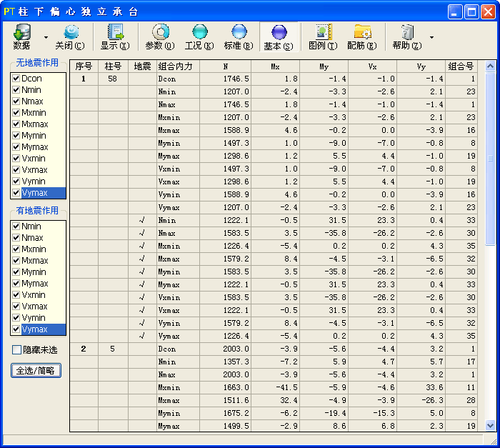Uncheck Dcon in the 无地震作用 list
Screen dimensions: 500x448
(16, 79)
